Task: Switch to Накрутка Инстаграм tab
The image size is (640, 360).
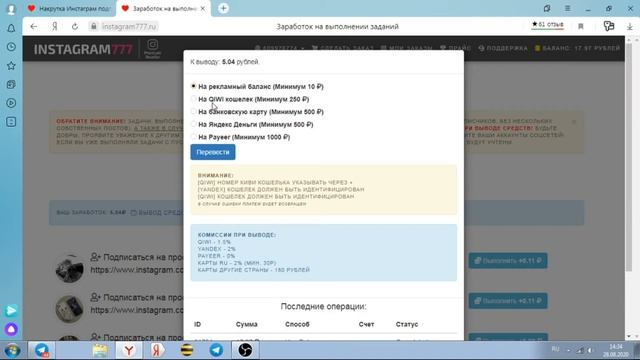Action: pos(69,8)
